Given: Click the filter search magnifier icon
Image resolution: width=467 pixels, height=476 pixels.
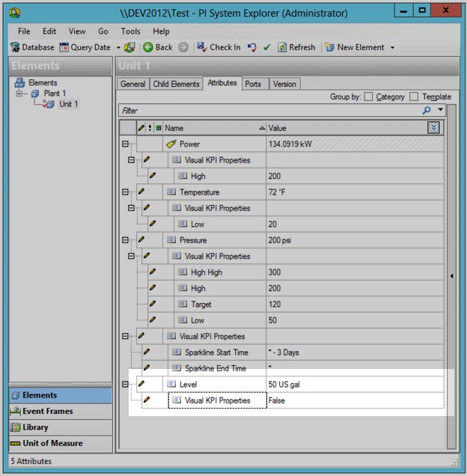Looking at the screenshot, I should (x=427, y=110).
